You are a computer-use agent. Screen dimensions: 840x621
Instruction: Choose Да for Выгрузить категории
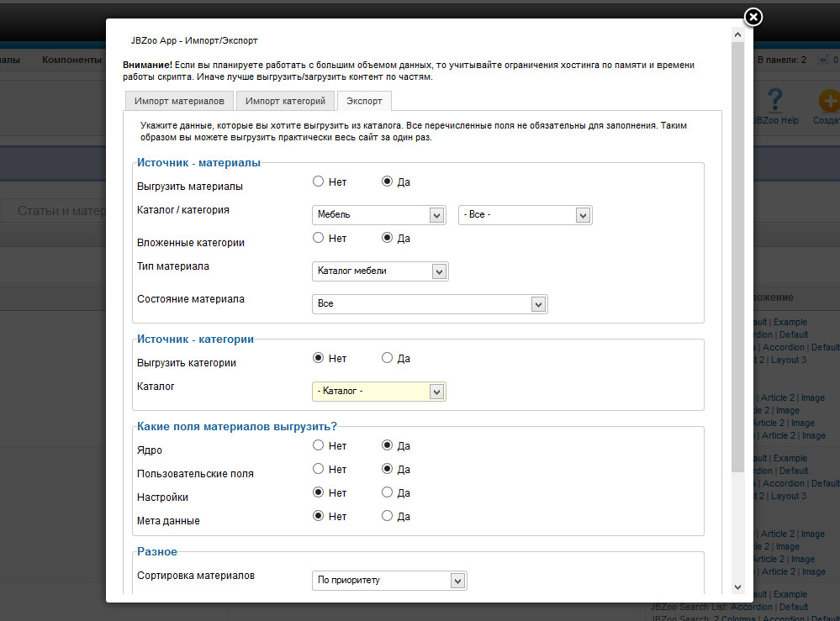coord(387,358)
